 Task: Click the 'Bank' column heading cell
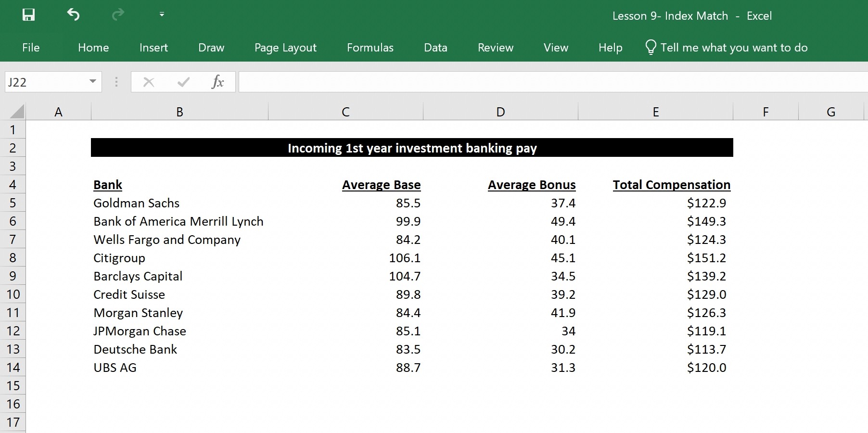click(179, 185)
